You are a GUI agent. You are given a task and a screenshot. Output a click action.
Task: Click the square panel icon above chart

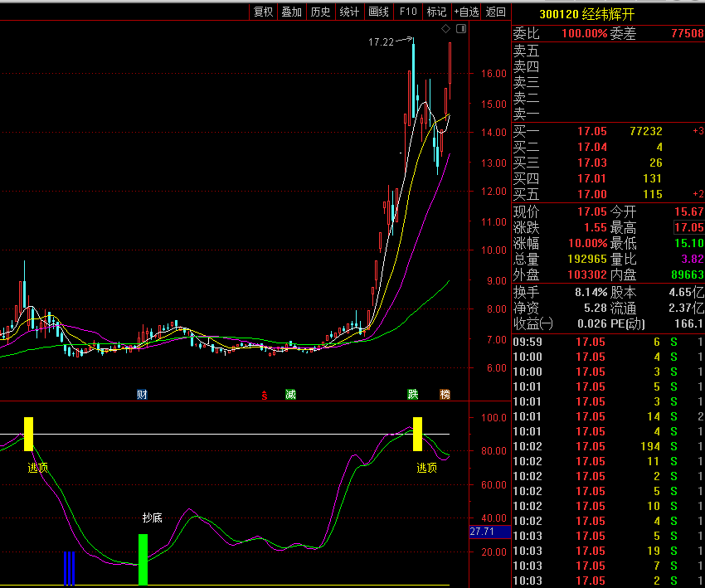(x=461, y=29)
